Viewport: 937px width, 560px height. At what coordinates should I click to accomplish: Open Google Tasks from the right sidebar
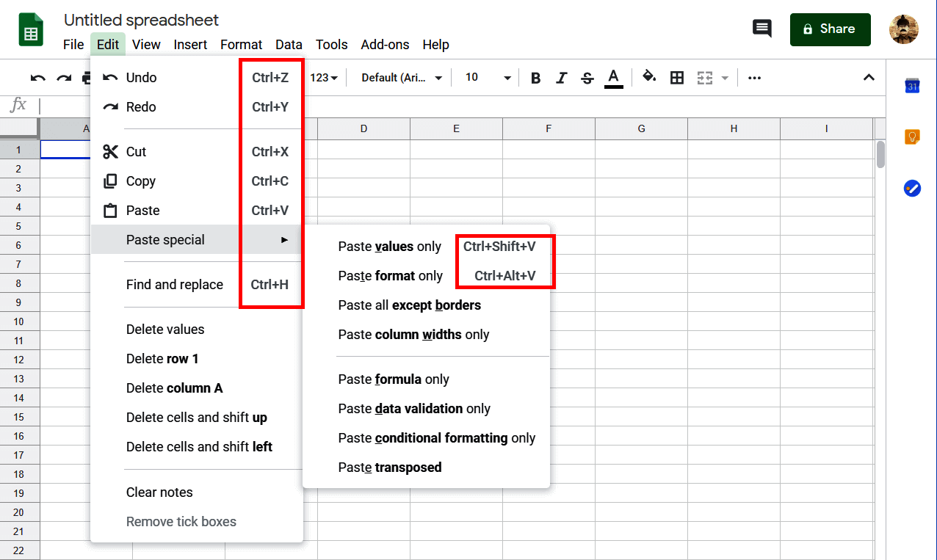tap(911, 188)
